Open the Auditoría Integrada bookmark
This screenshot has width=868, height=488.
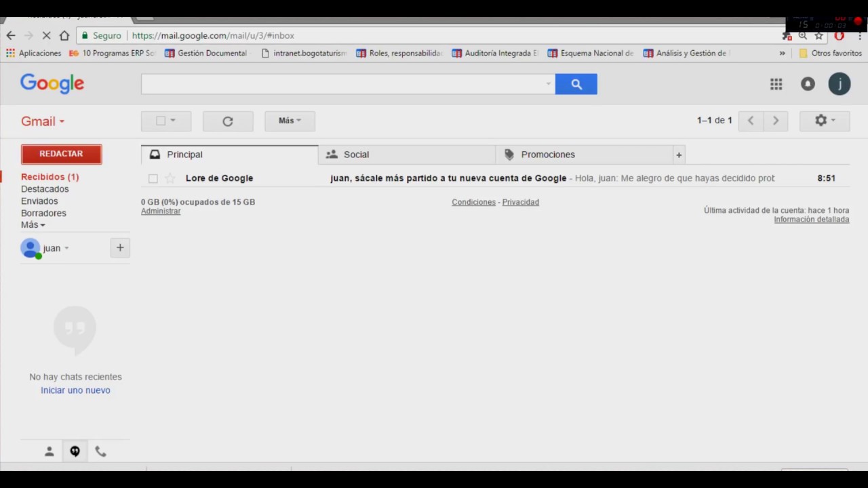click(x=495, y=53)
